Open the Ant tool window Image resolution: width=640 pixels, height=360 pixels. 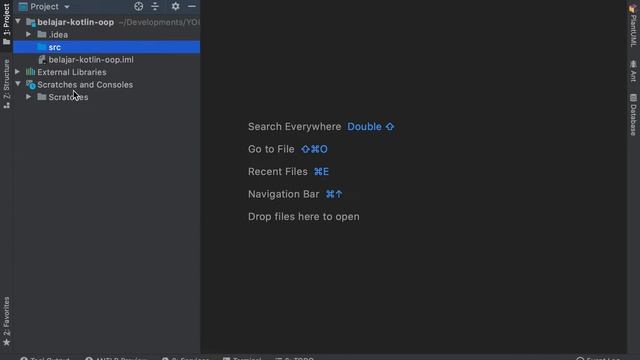(x=633, y=71)
